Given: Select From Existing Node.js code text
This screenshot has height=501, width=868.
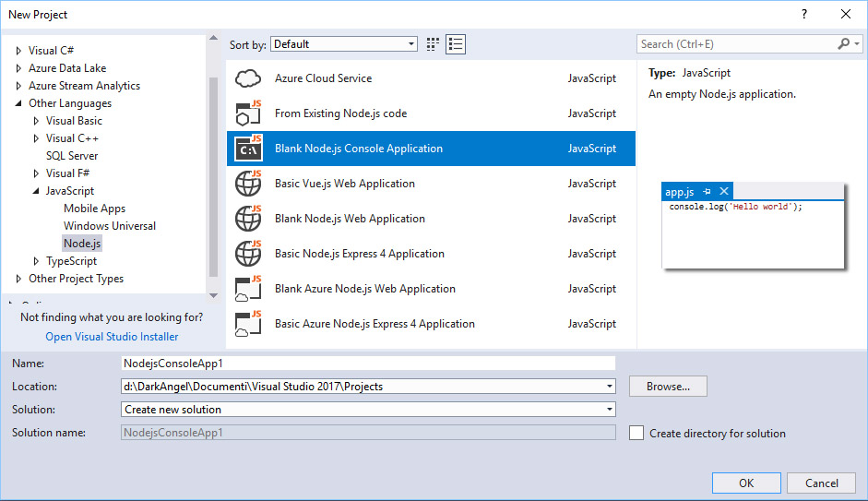Looking at the screenshot, I should (341, 113).
